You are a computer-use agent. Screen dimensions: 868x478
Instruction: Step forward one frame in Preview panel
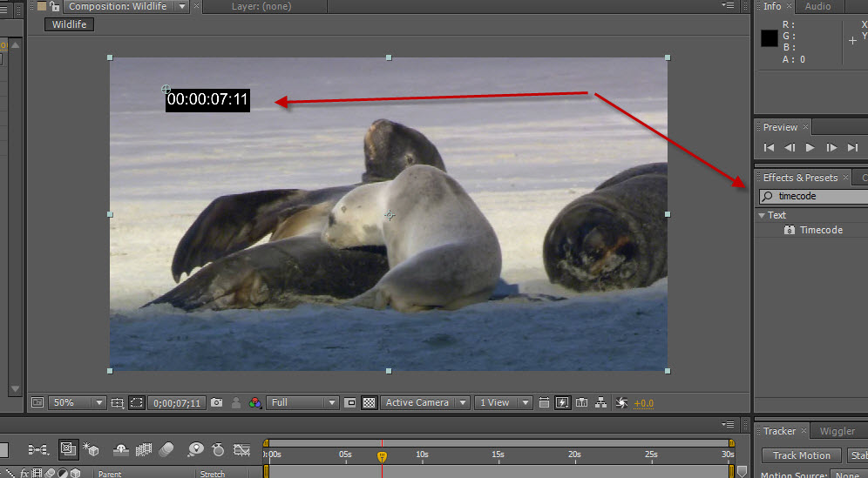[x=831, y=147]
